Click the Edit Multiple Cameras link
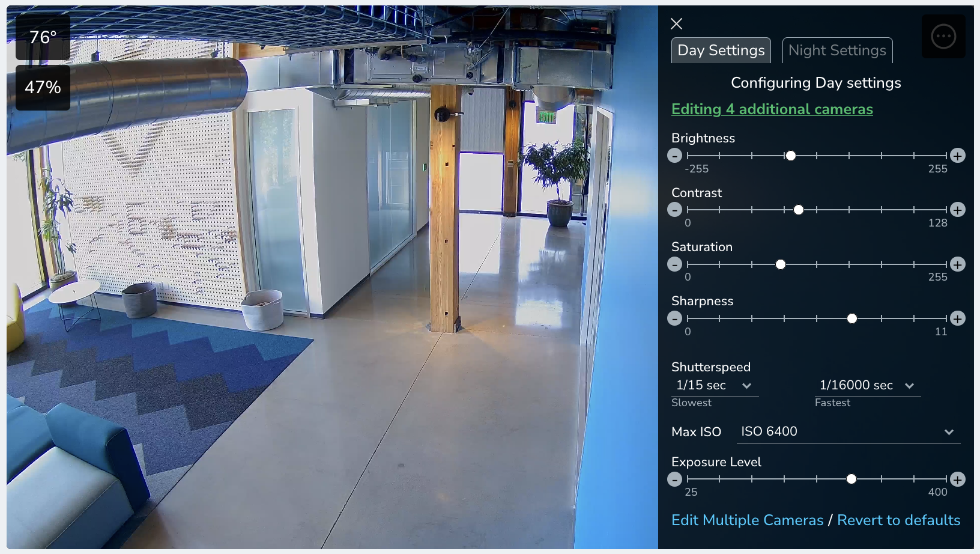The height and width of the screenshot is (554, 980). [748, 520]
